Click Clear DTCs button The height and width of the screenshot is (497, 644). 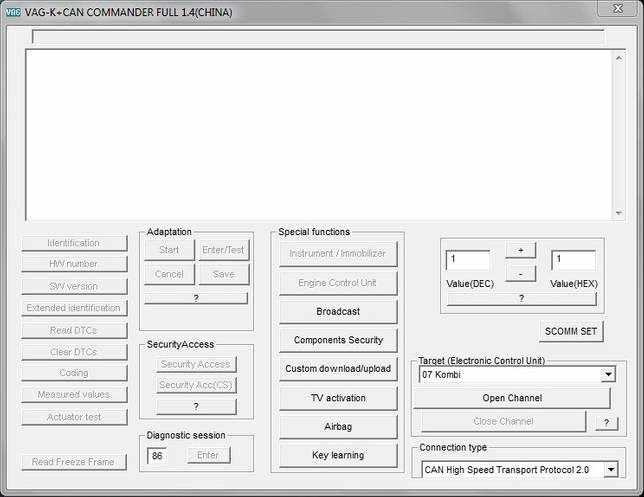pos(74,352)
